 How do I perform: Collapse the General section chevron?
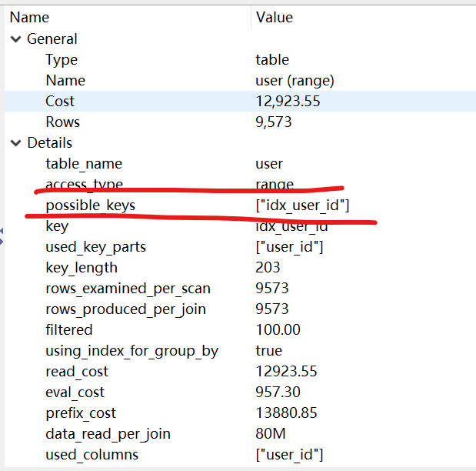pos(16,39)
